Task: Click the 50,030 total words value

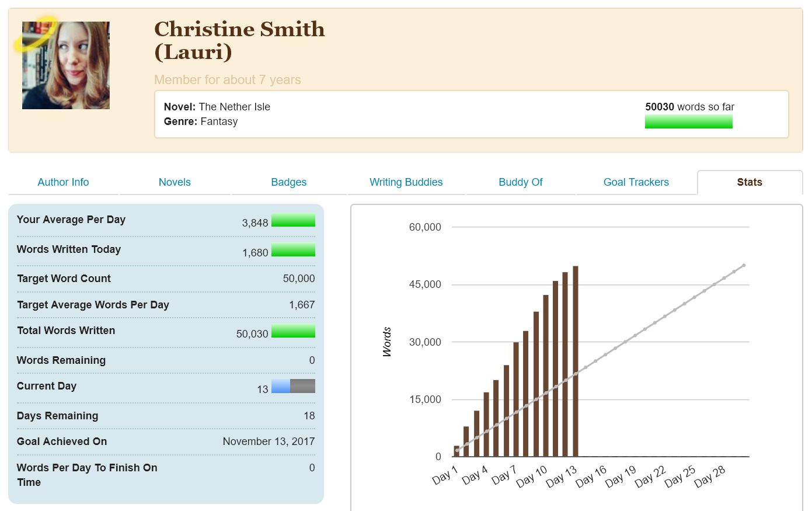Action: 252,334
